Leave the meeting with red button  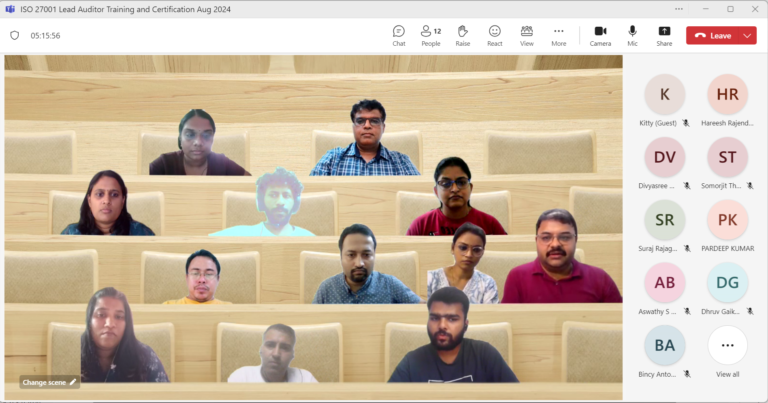(x=714, y=35)
